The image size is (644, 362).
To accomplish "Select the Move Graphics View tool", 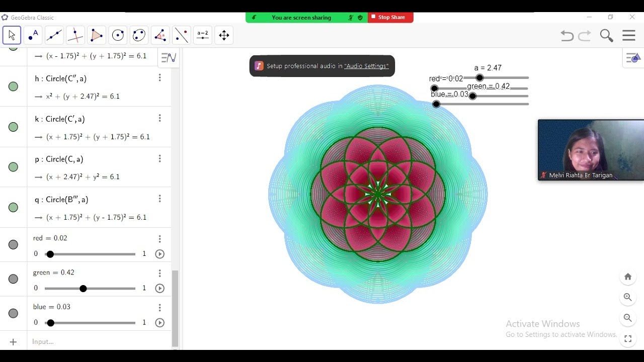I will (224, 35).
